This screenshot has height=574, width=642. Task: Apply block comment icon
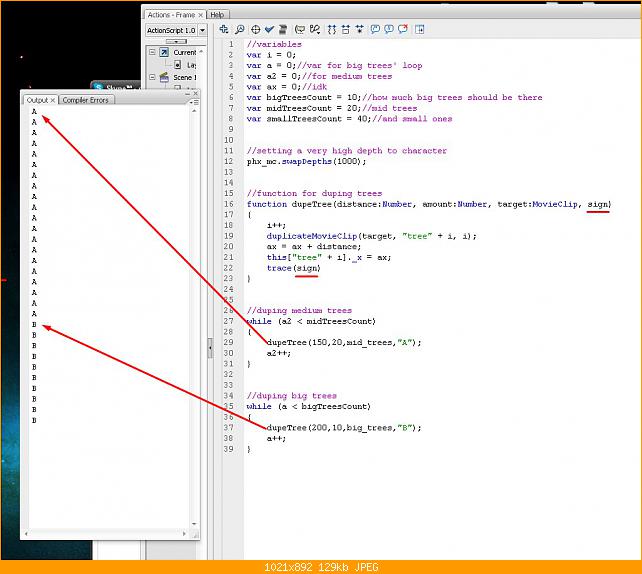375,29
